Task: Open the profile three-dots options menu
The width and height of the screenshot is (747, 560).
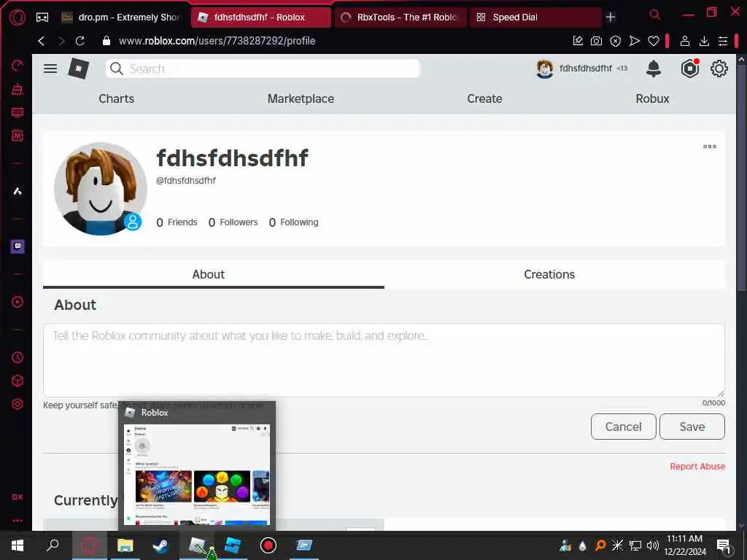Action: tap(709, 147)
